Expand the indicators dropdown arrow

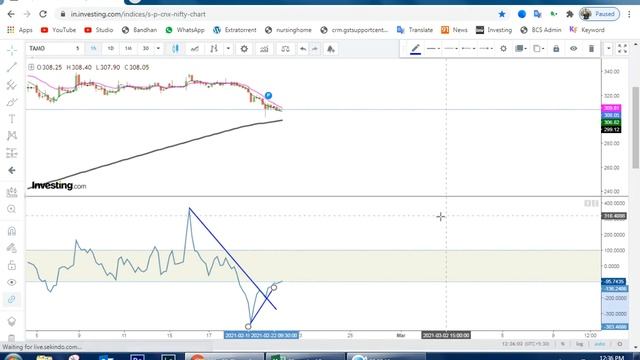(x=228, y=49)
